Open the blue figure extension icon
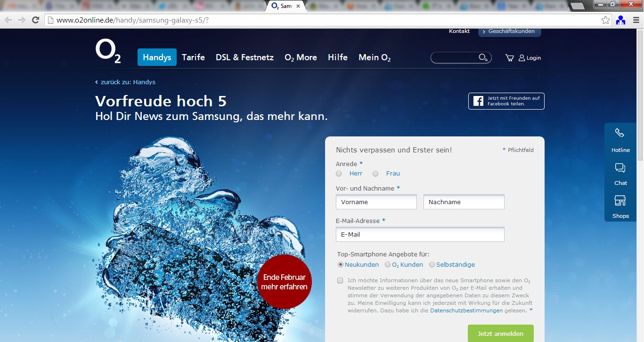644x342 pixels. coord(620,20)
